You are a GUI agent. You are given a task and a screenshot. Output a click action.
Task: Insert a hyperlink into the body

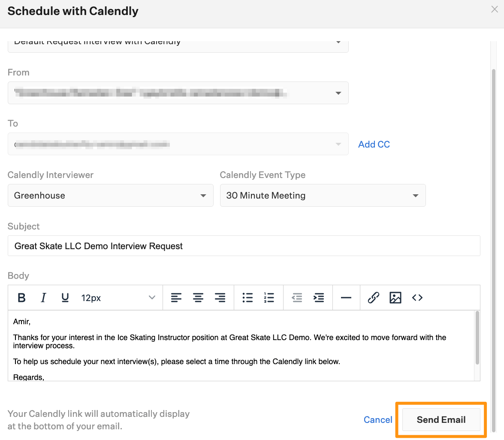[374, 298]
